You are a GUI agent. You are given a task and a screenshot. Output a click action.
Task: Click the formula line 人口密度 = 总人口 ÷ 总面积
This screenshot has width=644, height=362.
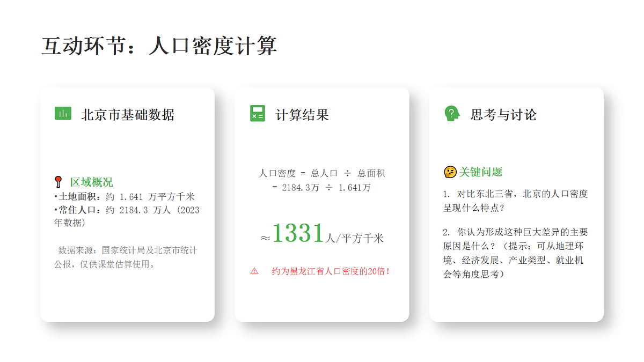coord(322,173)
